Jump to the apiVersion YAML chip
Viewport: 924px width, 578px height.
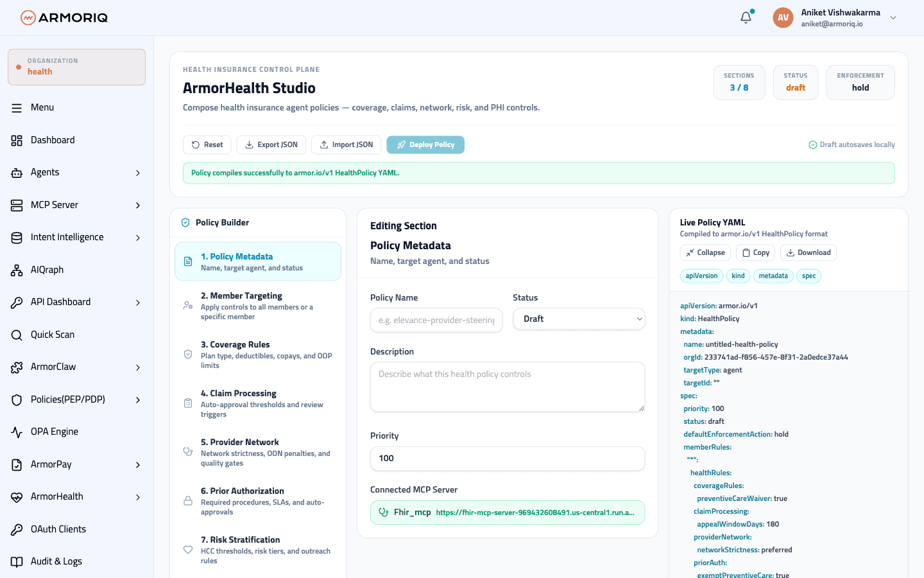click(x=701, y=276)
